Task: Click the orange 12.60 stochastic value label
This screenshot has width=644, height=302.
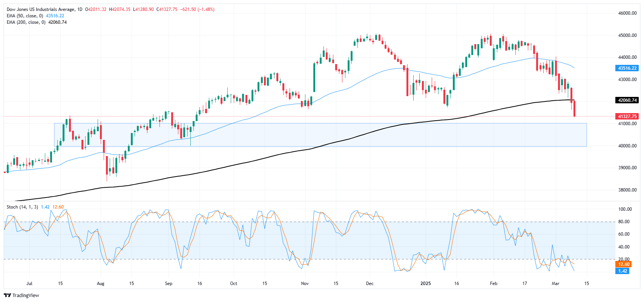Action: coord(623,264)
